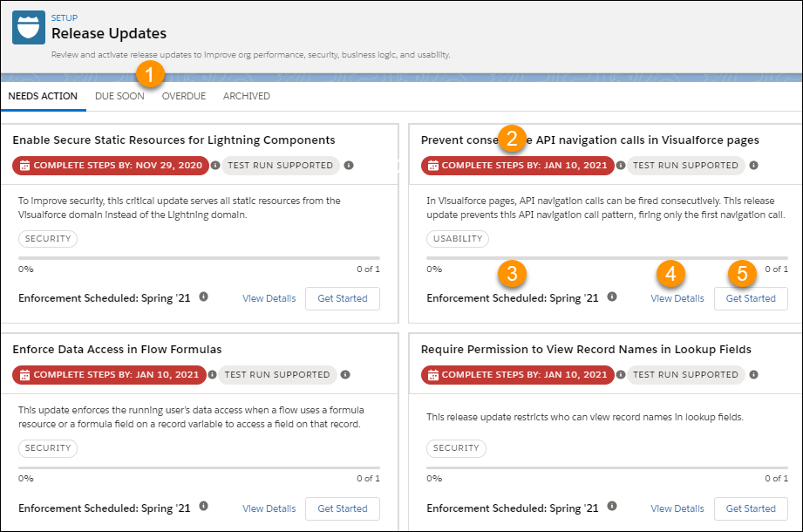
Task: Click the USABILITY category badge
Action: (457, 237)
